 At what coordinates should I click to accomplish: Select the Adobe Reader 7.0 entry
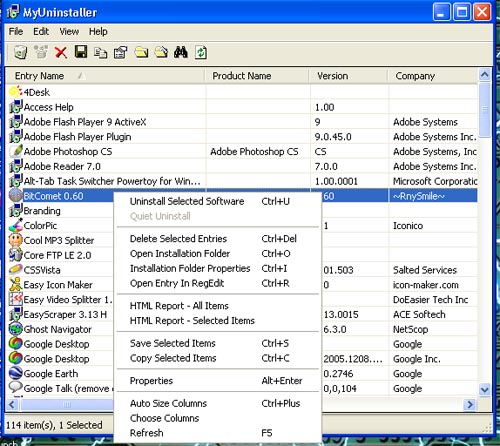62,166
